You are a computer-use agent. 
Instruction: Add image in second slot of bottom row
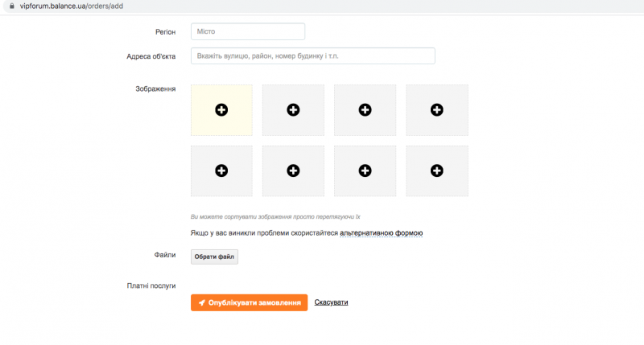(x=293, y=170)
